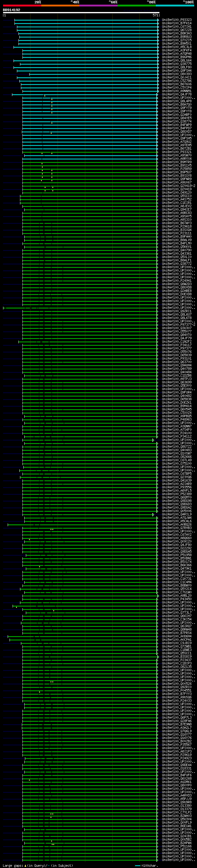This screenshot has width=197, height=868.
Task: Select hit label UniRef100_C1N2F2
Action: 177,342
